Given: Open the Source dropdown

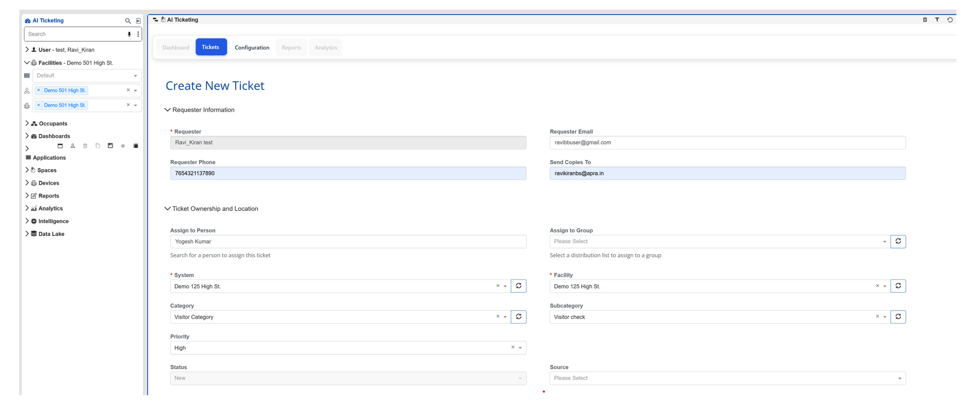Looking at the screenshot, I should [727, 378].
